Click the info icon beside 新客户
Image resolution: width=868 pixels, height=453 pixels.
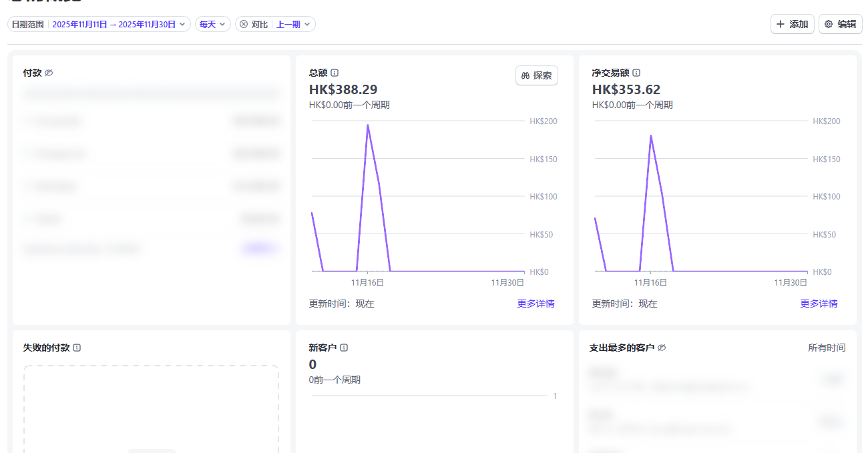click(x=344, y=348)
